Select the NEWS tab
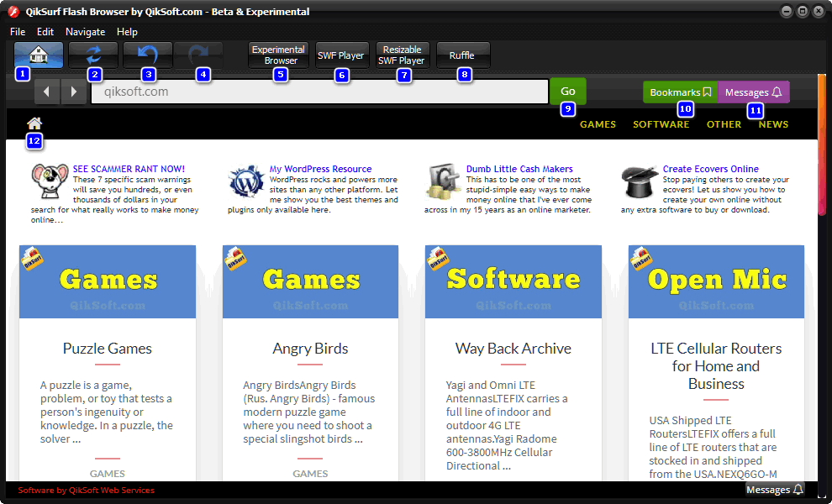 click(772, 123)
